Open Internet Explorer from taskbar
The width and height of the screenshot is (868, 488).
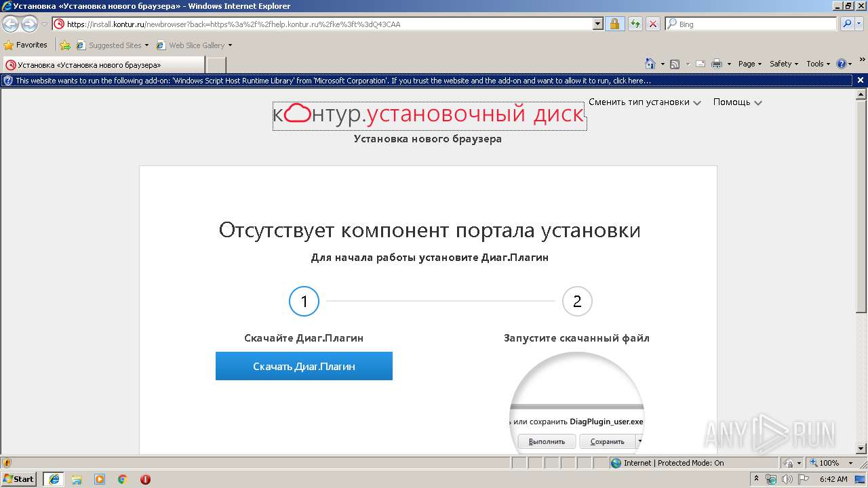(x=54, y=479)
